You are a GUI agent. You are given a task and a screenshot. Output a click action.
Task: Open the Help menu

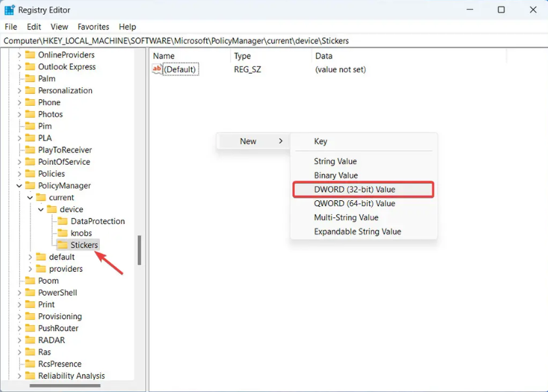point(127,27)
